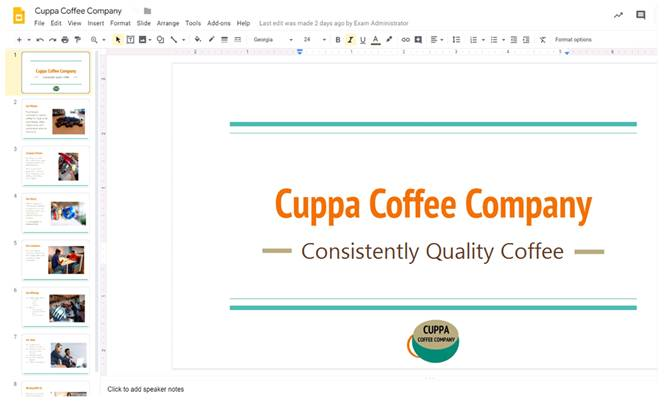Screen dimensions: 672x402
Task: Click the Format options button
Action: [573, 40]
